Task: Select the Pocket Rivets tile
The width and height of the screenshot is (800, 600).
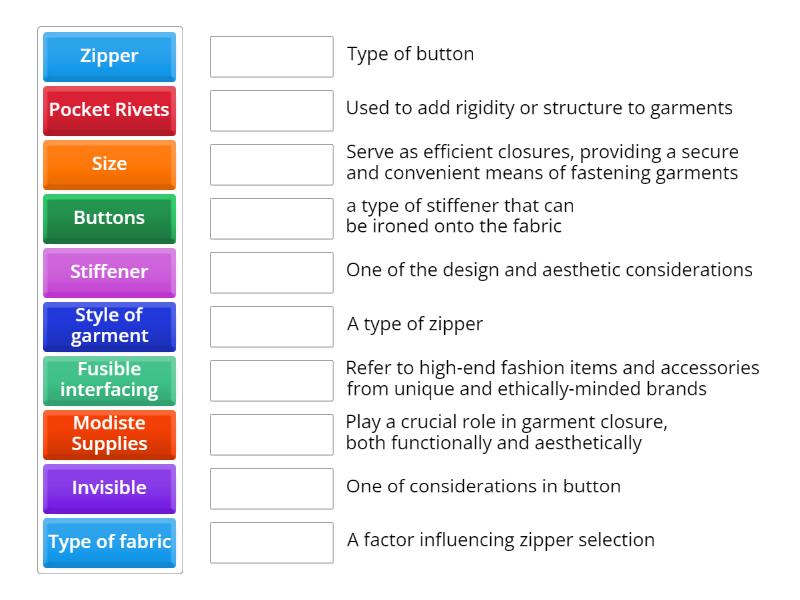Action: (x=109, y=111)
